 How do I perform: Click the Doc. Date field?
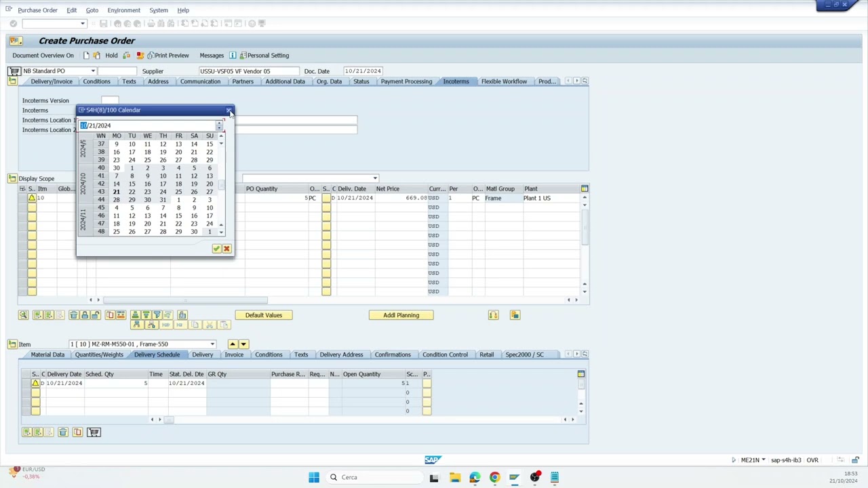point(363,71)
